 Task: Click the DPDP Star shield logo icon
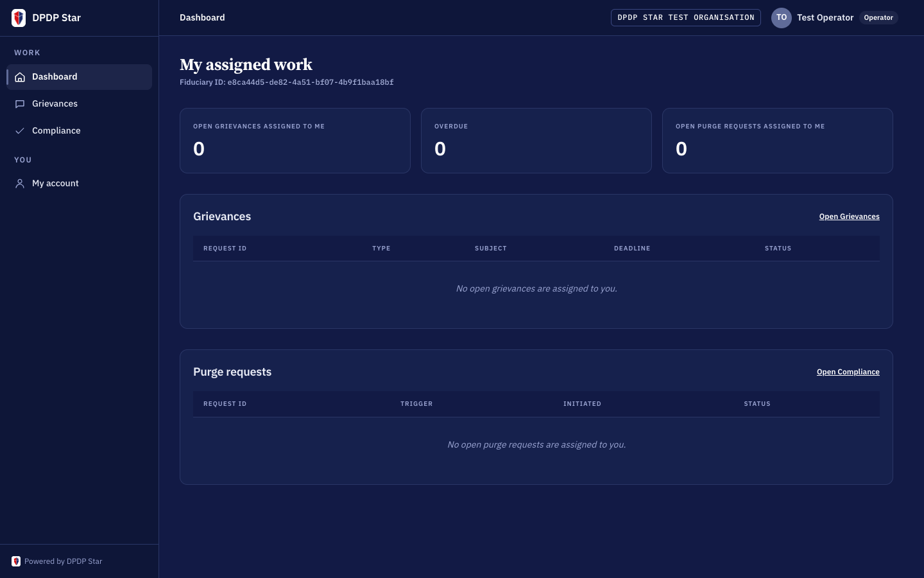(x=19, y=18)
